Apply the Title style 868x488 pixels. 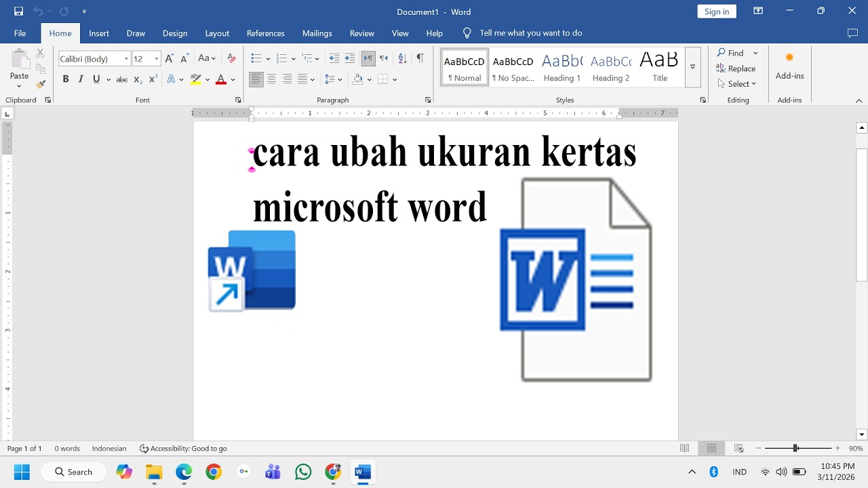click(x=660, y=68)
